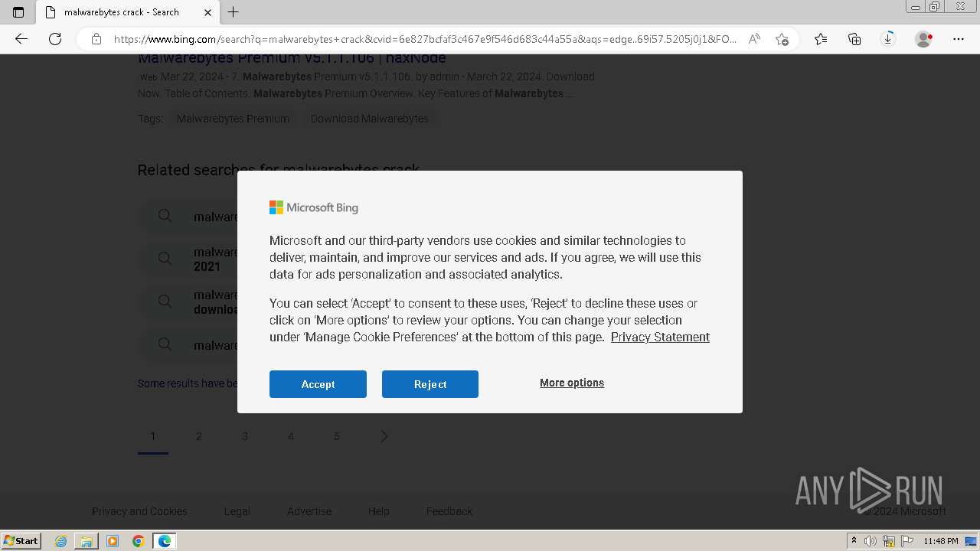The width and height of the screenshot is (980, 551).
Task: Show hidden system tray icons
Action: tap(854, 541)
